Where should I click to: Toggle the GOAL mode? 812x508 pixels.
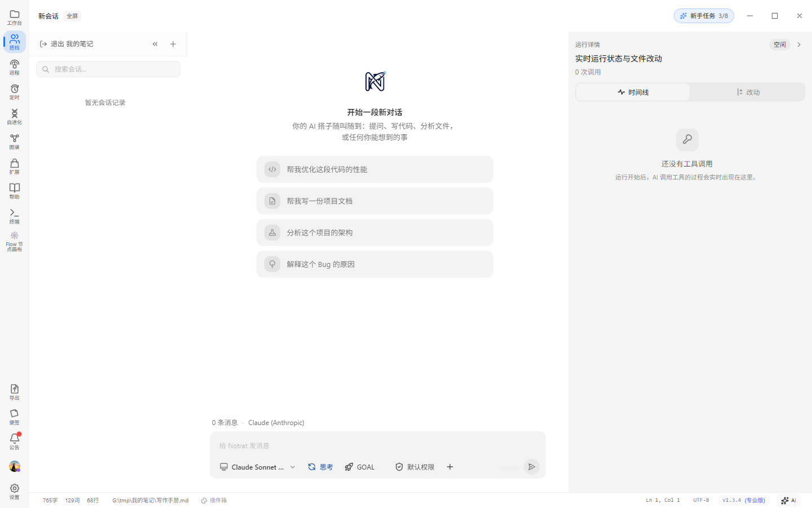pyautogui.click(x=360, y=467)
